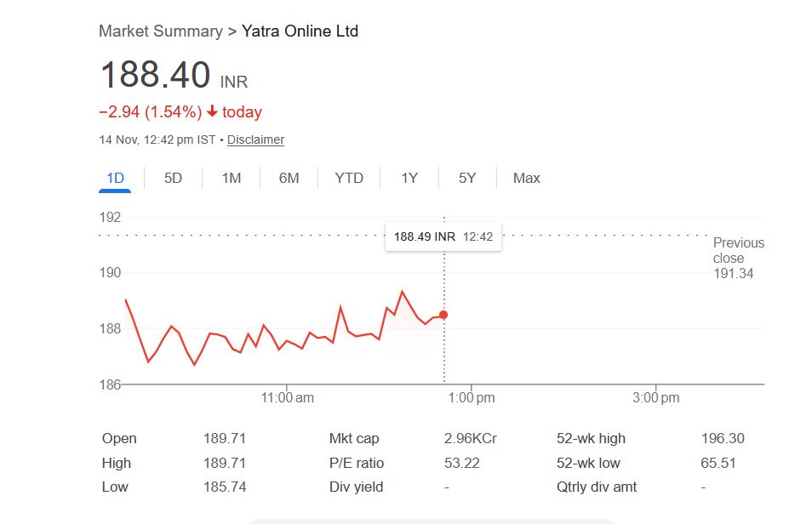812x524 pixels.
Task: Click the 52-wk high value 196.30
Action: [x=722, y=439]
